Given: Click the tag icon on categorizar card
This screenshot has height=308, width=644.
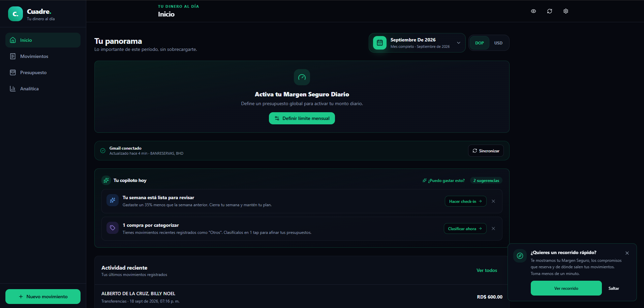Looking at the screenshot, I should (113, 228).
